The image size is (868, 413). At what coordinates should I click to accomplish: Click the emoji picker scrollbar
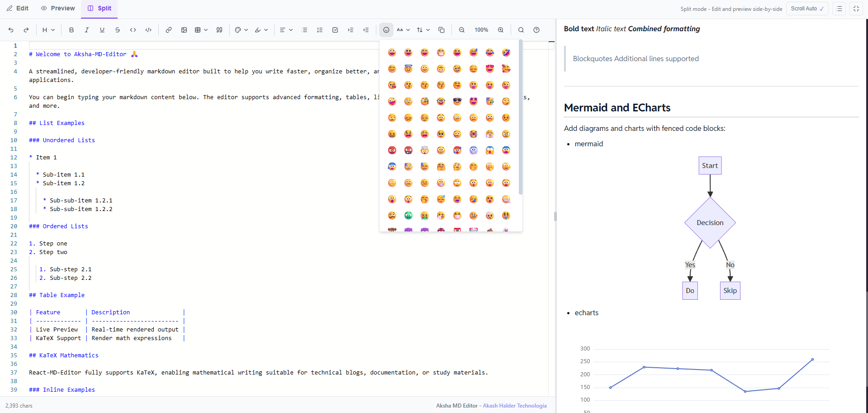coord(521,118)
